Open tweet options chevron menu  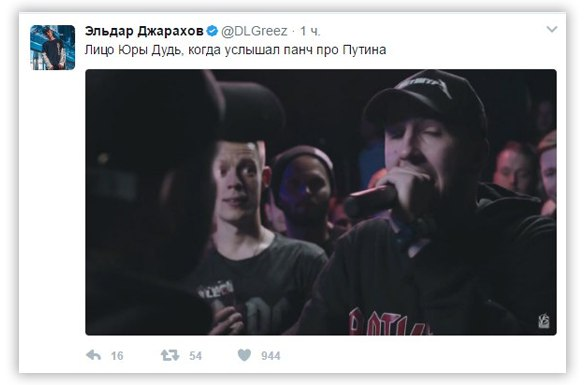coord(552,29)
